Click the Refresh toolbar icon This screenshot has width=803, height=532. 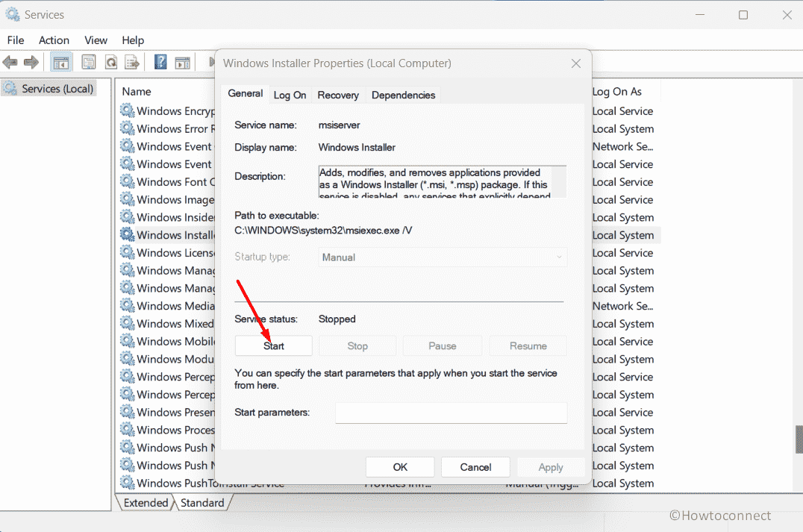(111, 63)
